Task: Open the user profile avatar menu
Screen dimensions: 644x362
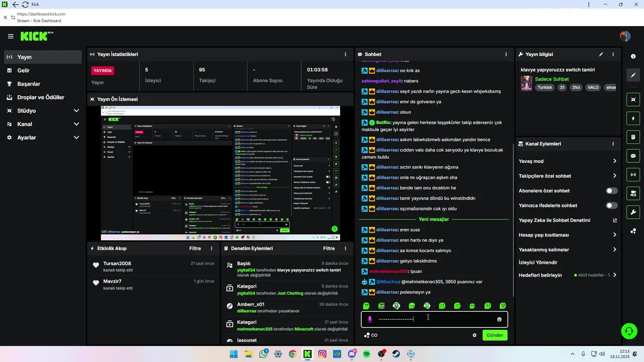Action: click(x=625, y=36)
